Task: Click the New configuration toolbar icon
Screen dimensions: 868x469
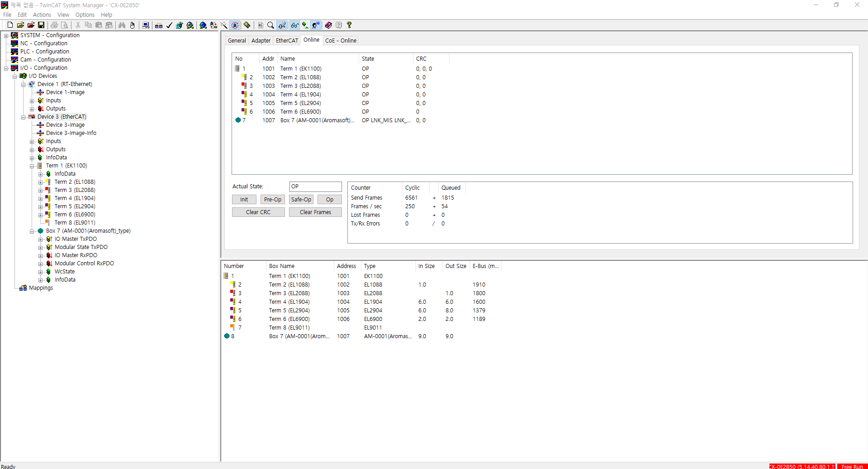Action: 10,25
